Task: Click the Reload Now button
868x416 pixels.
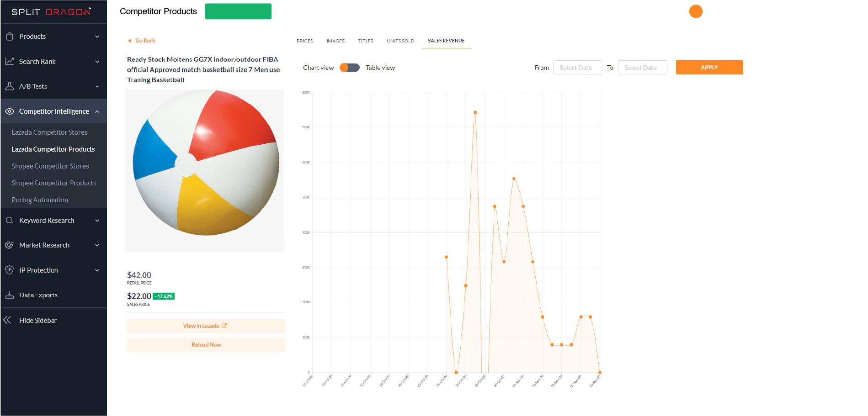Action: tap(206, 345)
